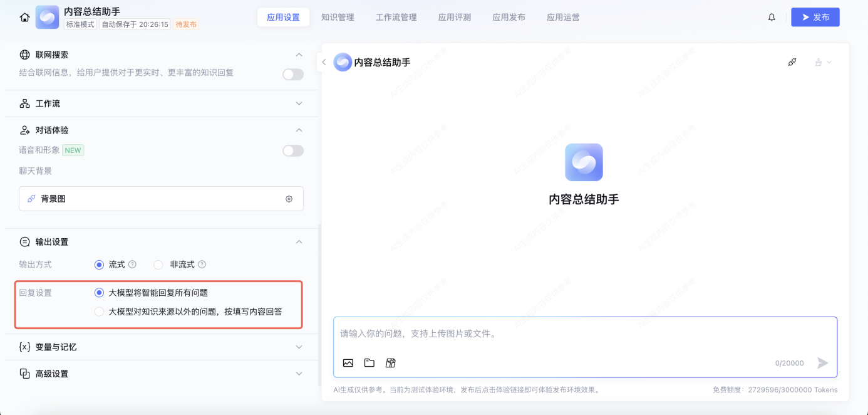Screen dimensions: 868x415
Task: Switch to the 知识管理 tab
Action: (338, 18)
